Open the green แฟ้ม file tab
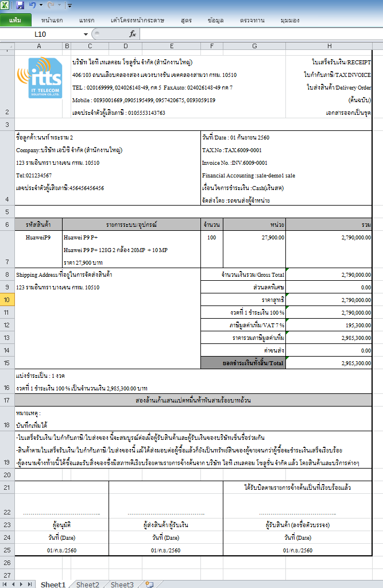Screen dimensions: 383x588 pos(16,20)
